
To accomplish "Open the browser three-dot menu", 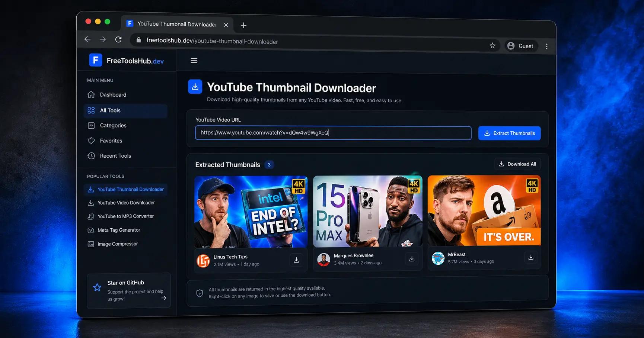I will tap(546, 46).
